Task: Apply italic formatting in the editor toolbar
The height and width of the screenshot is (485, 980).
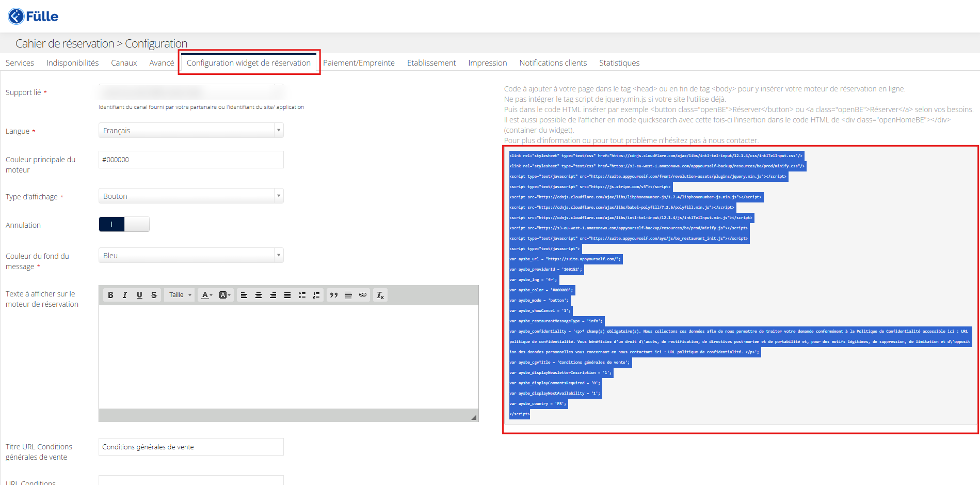Action: tap(125, 295)
